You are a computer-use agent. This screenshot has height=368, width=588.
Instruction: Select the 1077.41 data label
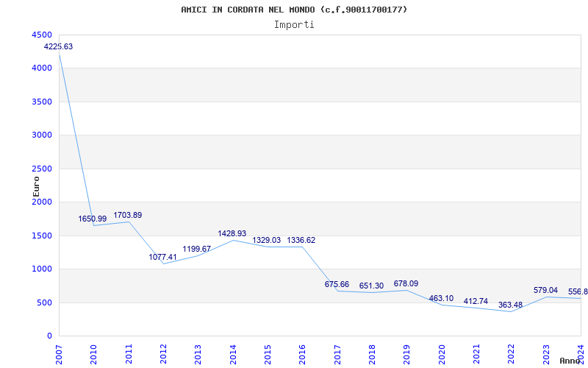(x=162, y=257)
